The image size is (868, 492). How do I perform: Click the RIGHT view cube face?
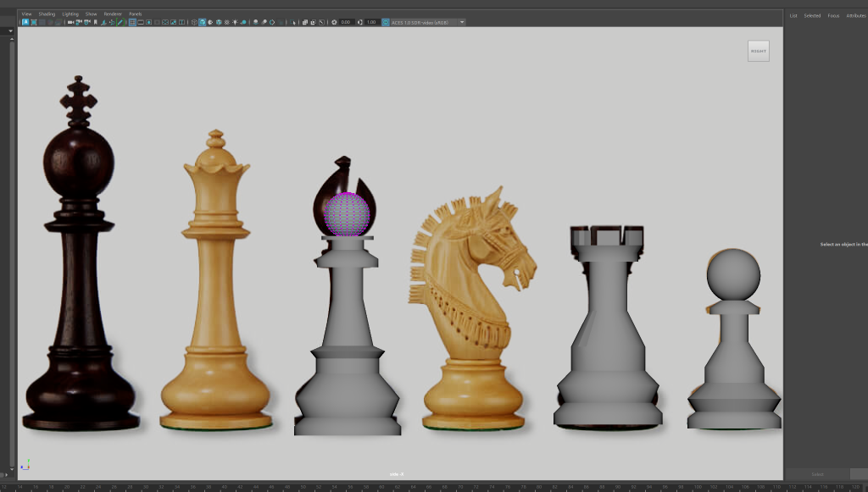click(x=758, y=51)
